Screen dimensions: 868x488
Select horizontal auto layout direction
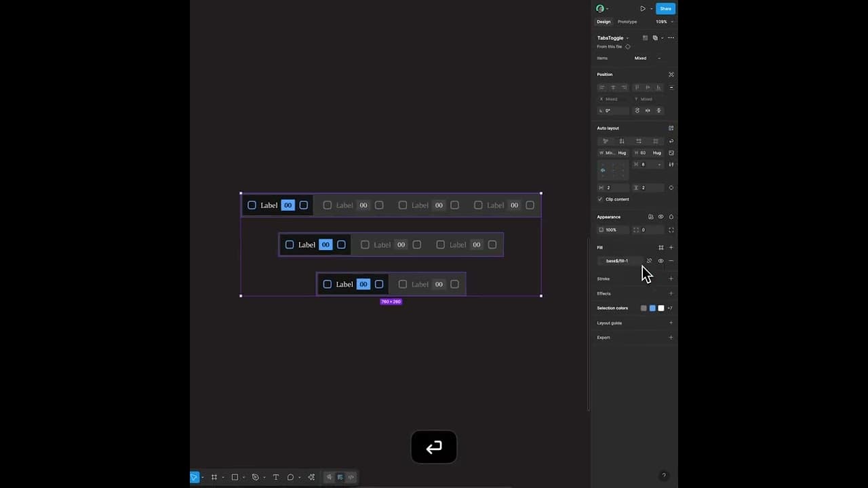pyautogui.click(x=639, y=141)
